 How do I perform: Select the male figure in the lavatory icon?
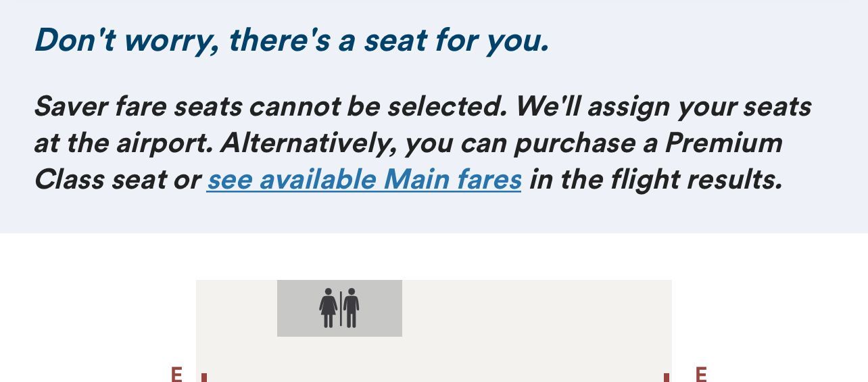(351, 308)
